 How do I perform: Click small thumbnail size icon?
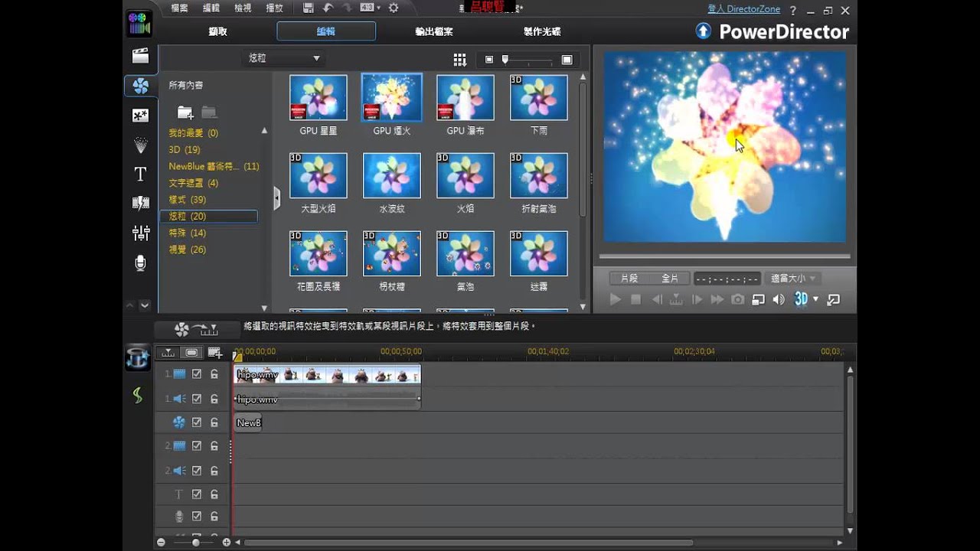(x=489, y=60)
